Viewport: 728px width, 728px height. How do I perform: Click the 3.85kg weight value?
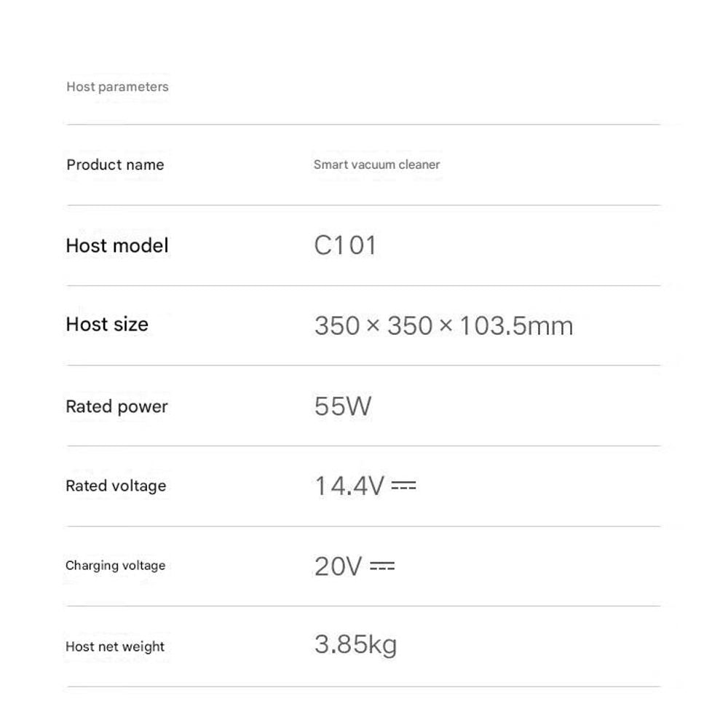point(355,645)
